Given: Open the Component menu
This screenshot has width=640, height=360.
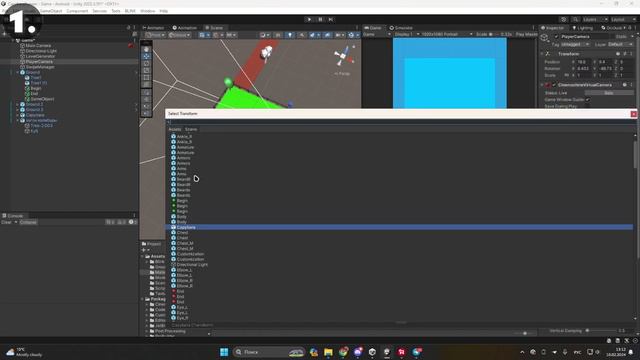Looking at the screenshot, I should [77, 11].
